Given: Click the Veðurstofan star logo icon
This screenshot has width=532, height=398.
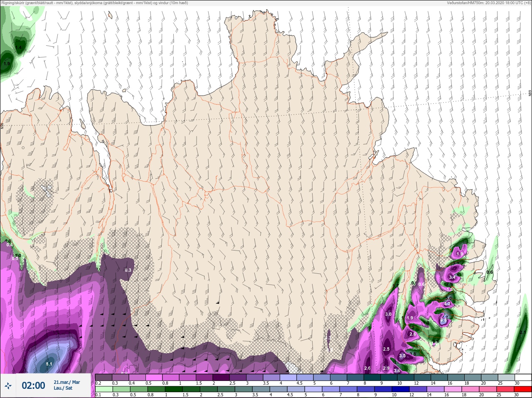Looking at the screenshot, I should pyautogui.click(x=8, y=386).
